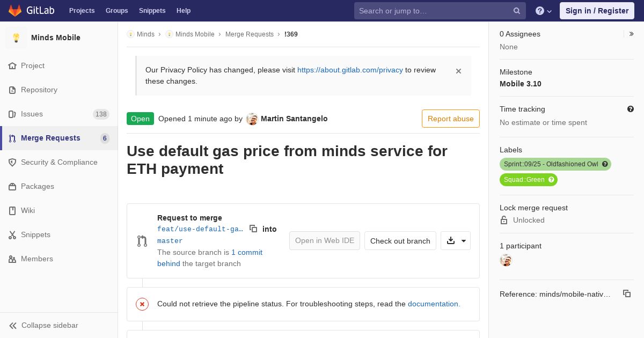
Task: Open Wiki in the sidebar
Action: [x=58, y=210]
